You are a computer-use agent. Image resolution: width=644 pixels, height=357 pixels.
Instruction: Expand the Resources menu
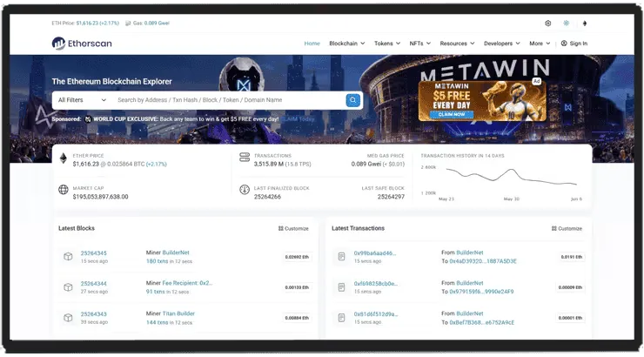[457, 44]
